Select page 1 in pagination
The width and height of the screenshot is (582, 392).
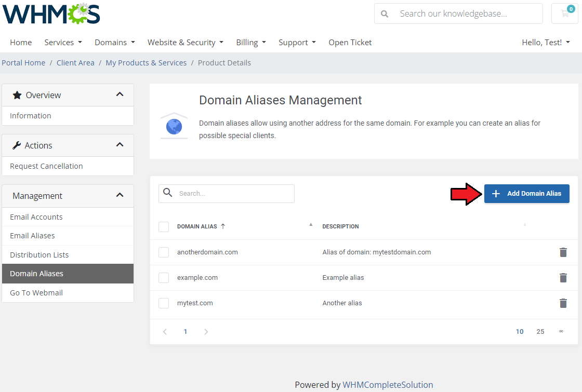click(185, 332)
